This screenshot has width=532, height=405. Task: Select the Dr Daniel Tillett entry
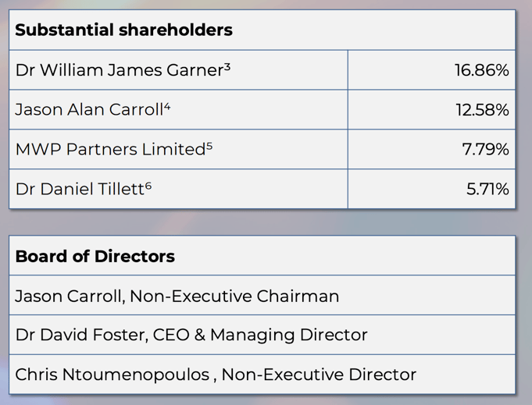coord(79,189)
